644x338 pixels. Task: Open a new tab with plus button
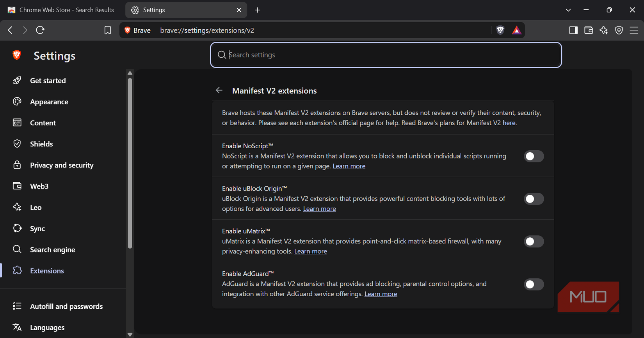[x=258, y=10]
